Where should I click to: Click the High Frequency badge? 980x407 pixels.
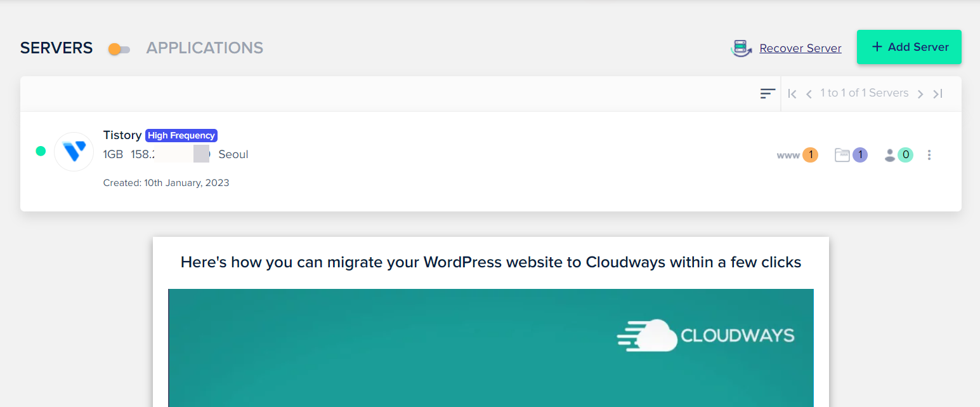click(181, 135)
